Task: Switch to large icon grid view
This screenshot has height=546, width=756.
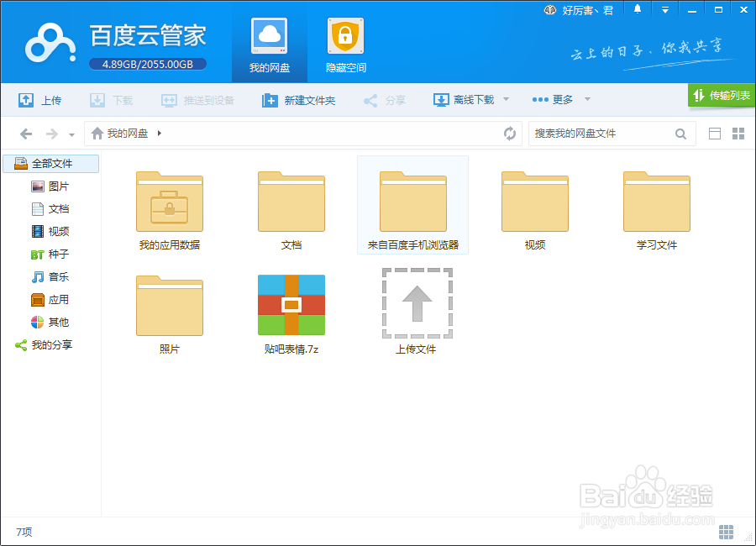Action: pyautogui.click(x=738, y=134)
